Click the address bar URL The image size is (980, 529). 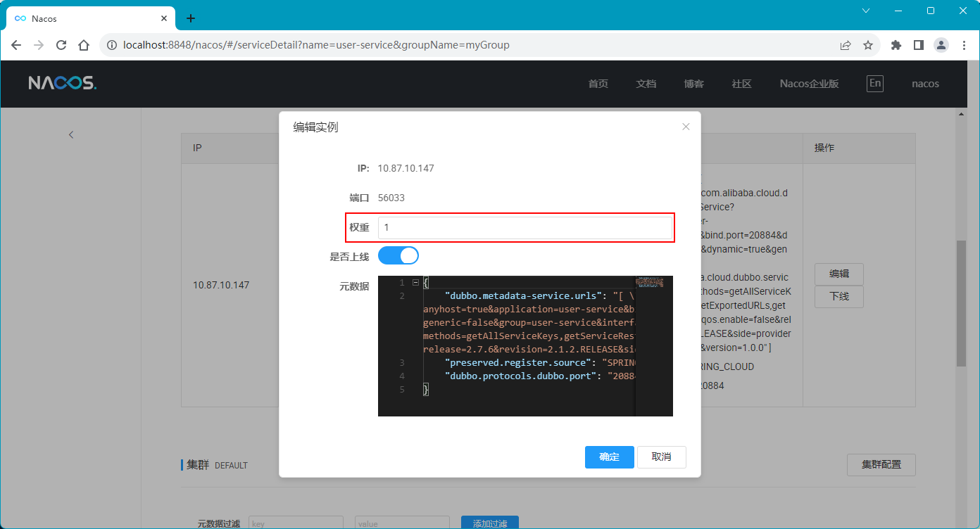coord(316,45)
